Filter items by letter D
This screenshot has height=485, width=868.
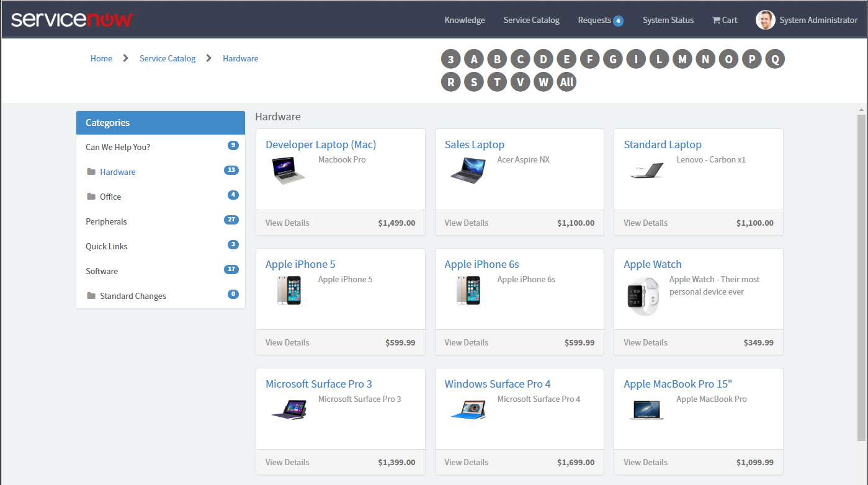[x=543, y=59]
